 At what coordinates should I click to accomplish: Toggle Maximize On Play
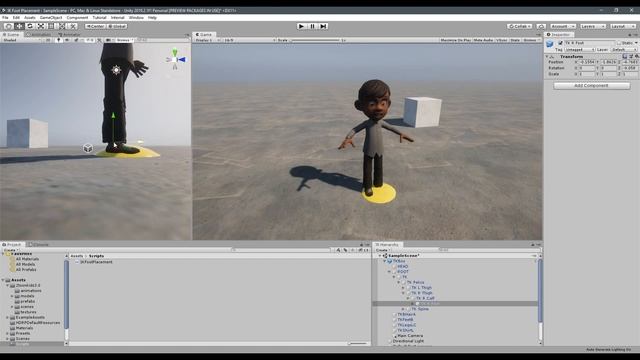tap(455, 40)
